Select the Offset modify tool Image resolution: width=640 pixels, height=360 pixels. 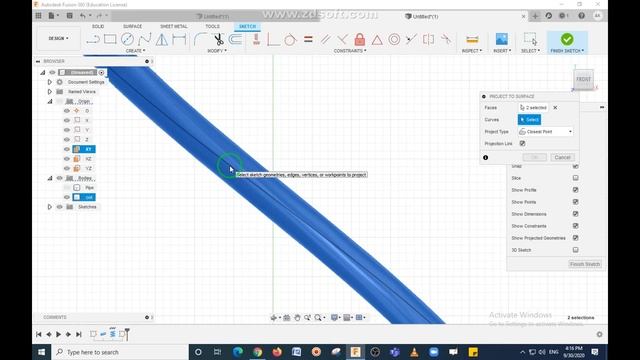click(x=236, y=39)
